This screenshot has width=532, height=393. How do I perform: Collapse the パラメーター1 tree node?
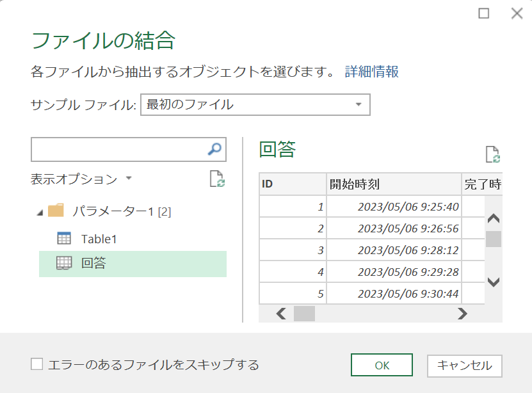pos(40,213)
